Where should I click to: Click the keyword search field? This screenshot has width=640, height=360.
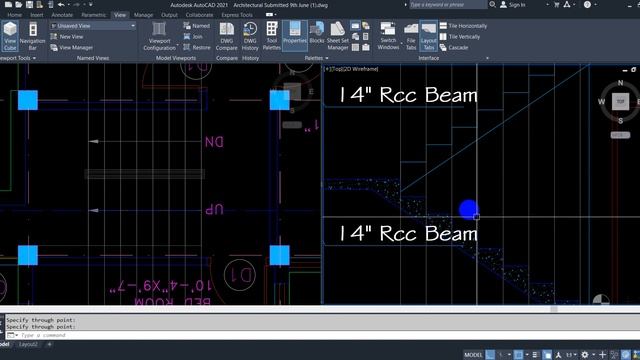pos(448,4)
